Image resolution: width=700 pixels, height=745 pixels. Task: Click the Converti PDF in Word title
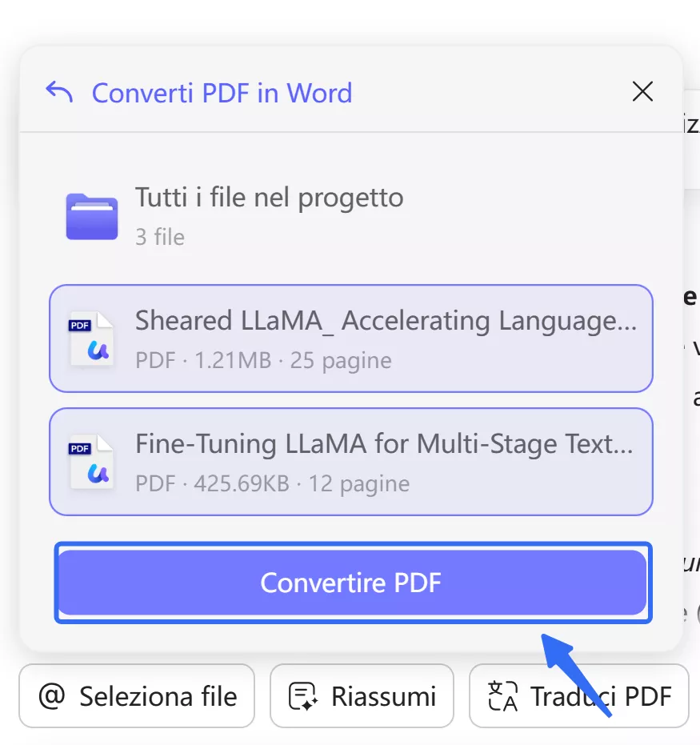pos(222,93)
